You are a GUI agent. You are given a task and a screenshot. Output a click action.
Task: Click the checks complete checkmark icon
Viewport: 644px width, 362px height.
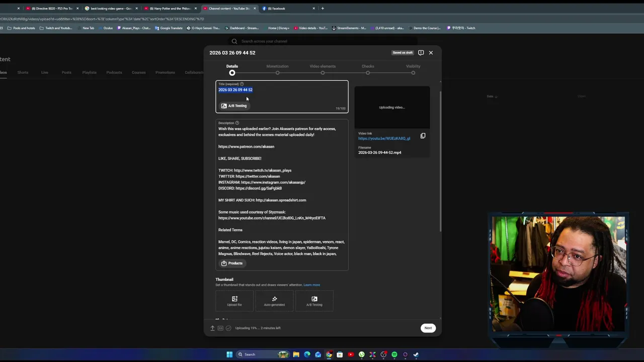(228, 328)
